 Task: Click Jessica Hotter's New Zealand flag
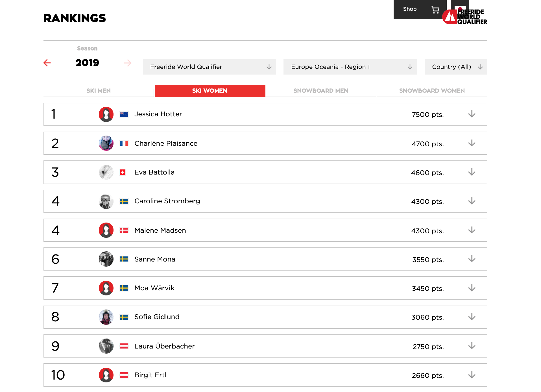point(124,114)
